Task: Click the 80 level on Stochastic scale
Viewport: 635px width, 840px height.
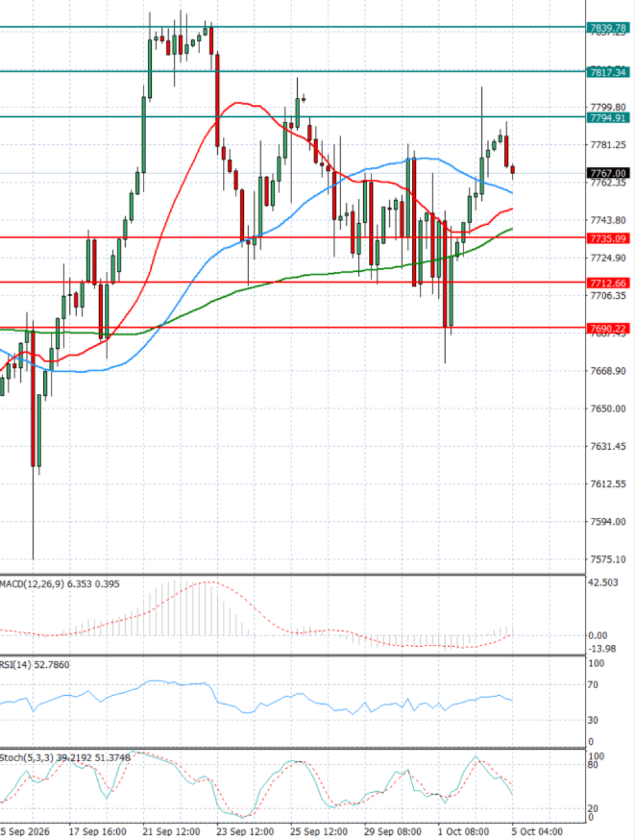Action: [593, 764]
